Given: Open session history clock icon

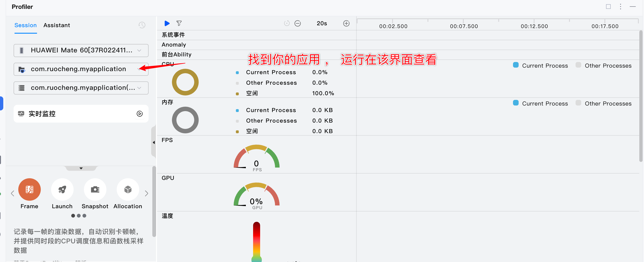Looking at the screenshot, I should [x=142, y=25].
